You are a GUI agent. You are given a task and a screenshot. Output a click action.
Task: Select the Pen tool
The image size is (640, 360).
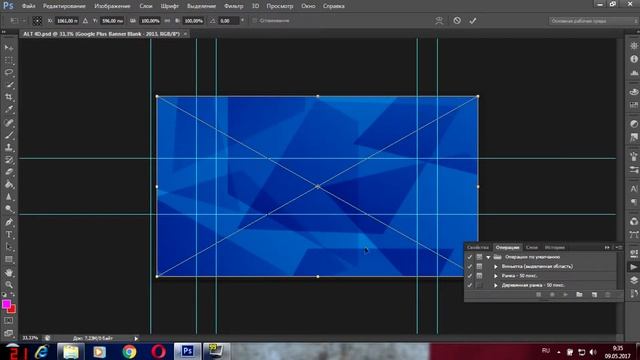coord(9,222)
